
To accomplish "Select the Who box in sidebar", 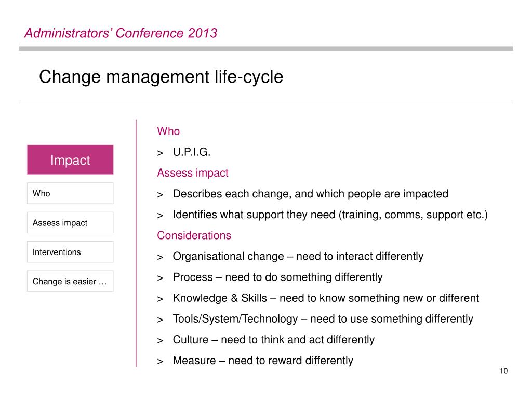I will coord(70,193).
